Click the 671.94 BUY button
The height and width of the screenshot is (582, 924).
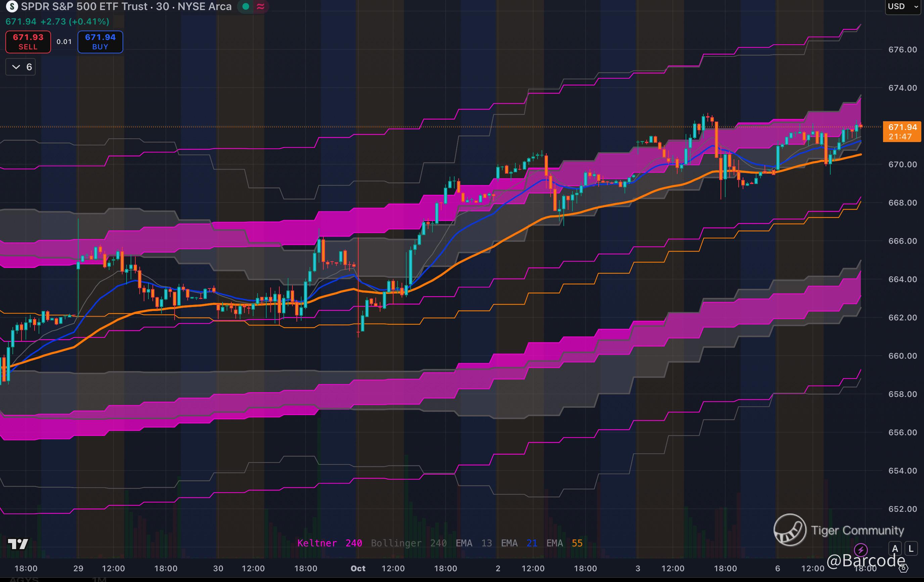coord(100,42)
